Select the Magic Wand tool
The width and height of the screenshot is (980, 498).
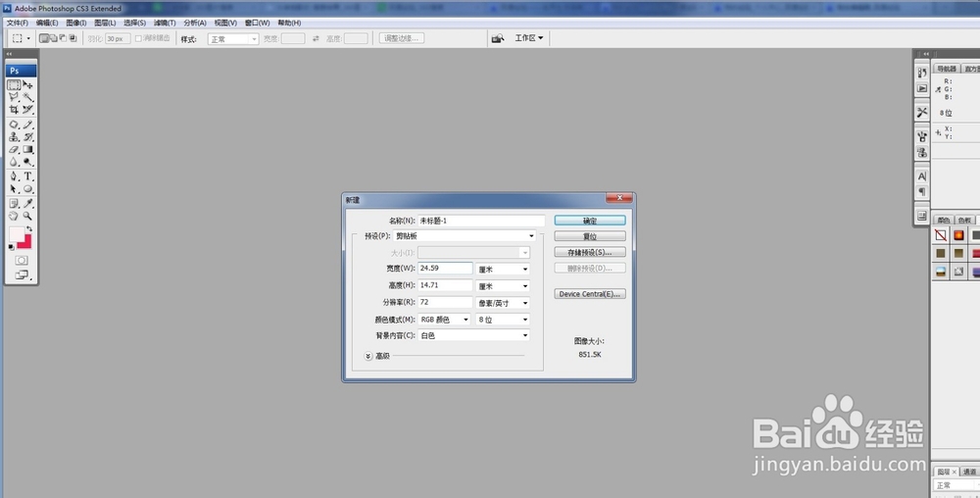[28, 97]
